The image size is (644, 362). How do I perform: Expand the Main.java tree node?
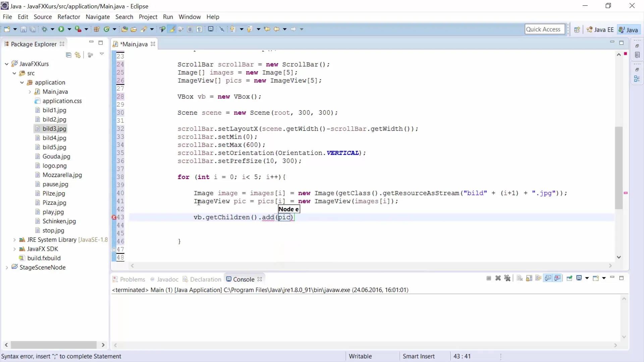pos(30,92)
